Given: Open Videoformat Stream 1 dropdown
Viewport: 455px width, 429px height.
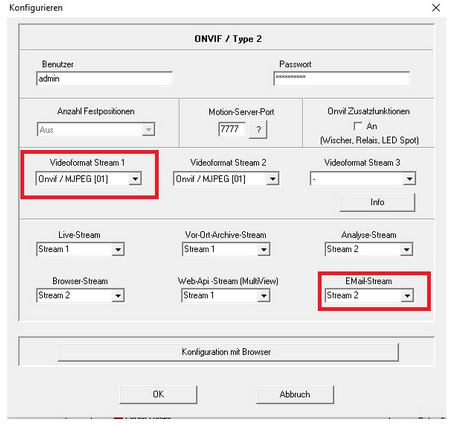Looking at the screenshot, I should (x=88, y=179).
